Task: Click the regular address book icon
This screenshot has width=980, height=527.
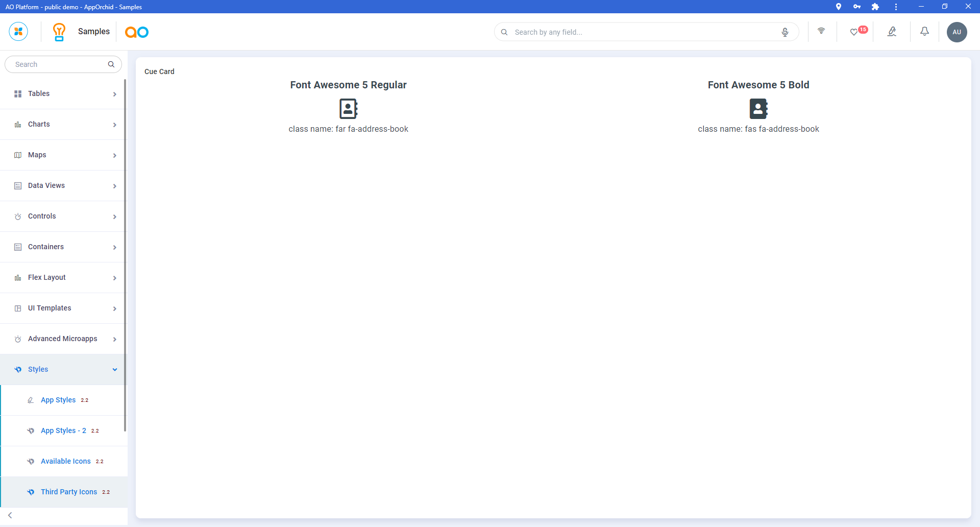Action: [348, 109]
